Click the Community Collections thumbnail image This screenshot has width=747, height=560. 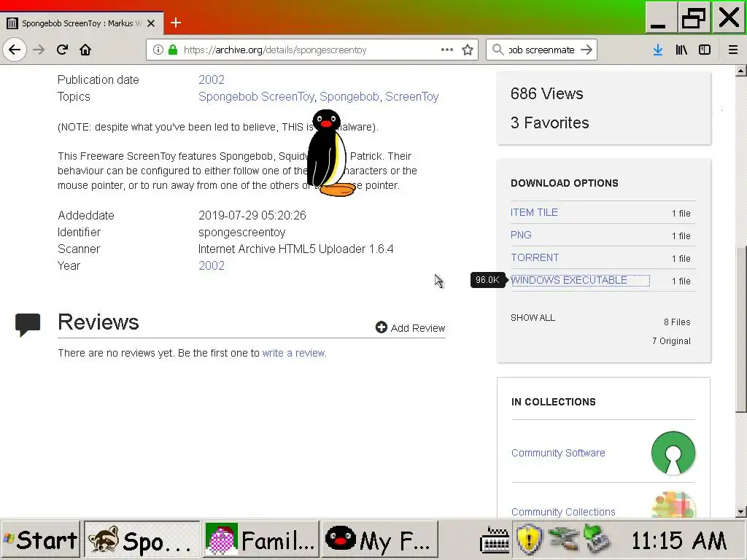tap(673, 505)
